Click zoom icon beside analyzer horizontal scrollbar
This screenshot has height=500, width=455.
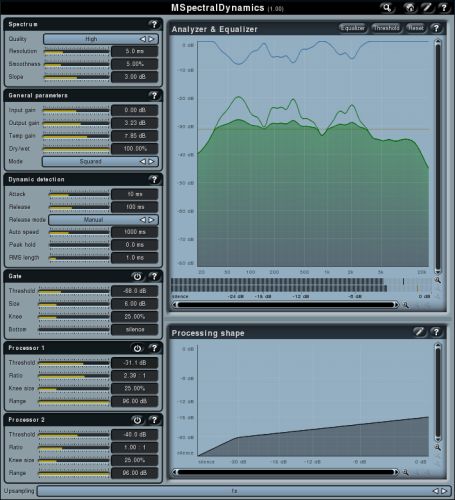tap(406, 305)
